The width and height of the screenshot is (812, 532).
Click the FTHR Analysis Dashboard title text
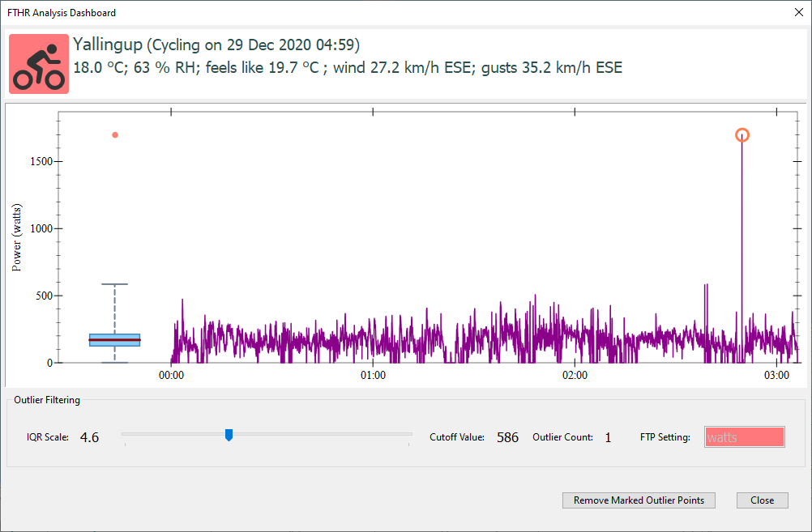(x=62, y=13)
